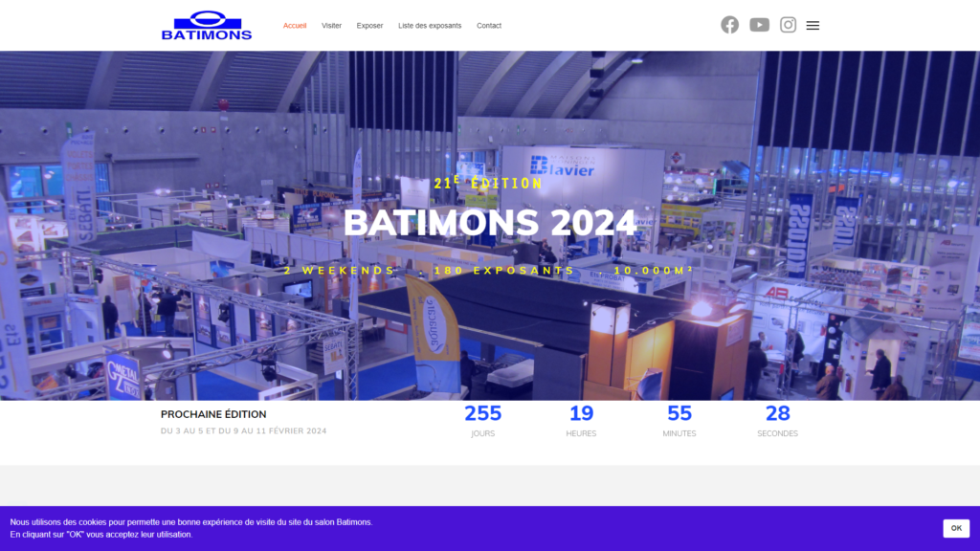The height and width of the screenshot is (551, 980).
Task: Click the 19 HEURES countdown value
Action: tap(581, 413)
